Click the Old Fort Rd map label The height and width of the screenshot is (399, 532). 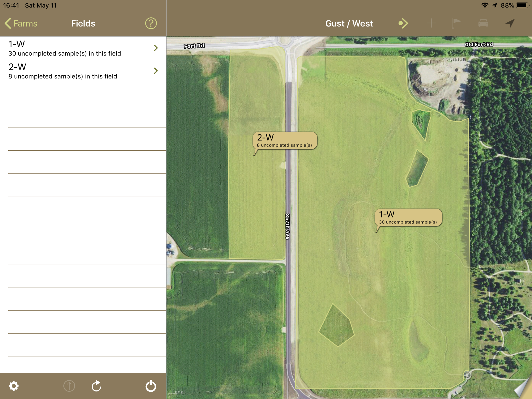click(x=479, y=44)
